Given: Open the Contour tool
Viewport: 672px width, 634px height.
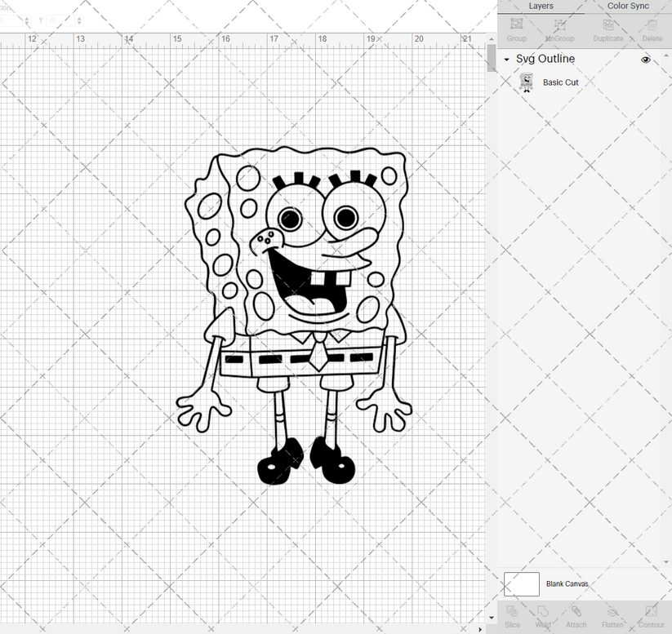Looking at the screenshot, I should (650, 617).
